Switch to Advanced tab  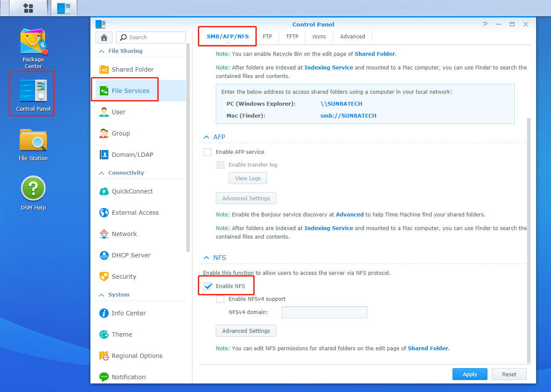click(x=353, y=37)
